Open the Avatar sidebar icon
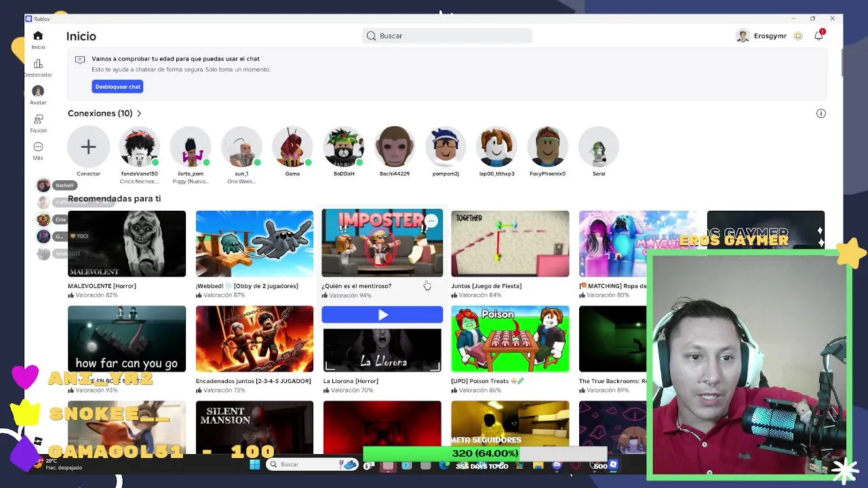Viewport: 868px width, 488px height. 38,91
